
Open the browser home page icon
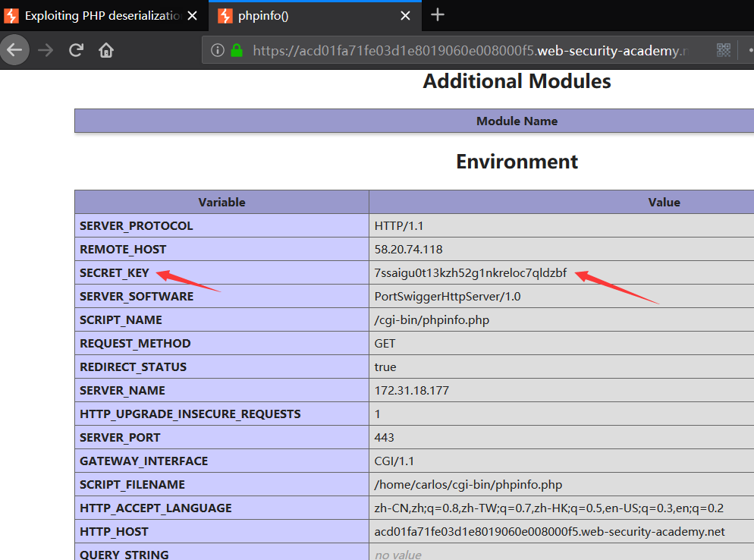[x=106, y=50]
